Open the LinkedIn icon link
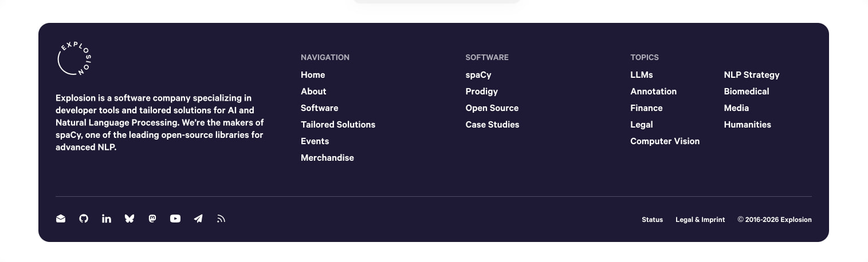Viewport: 868px width, 262px height. [107, 219]
